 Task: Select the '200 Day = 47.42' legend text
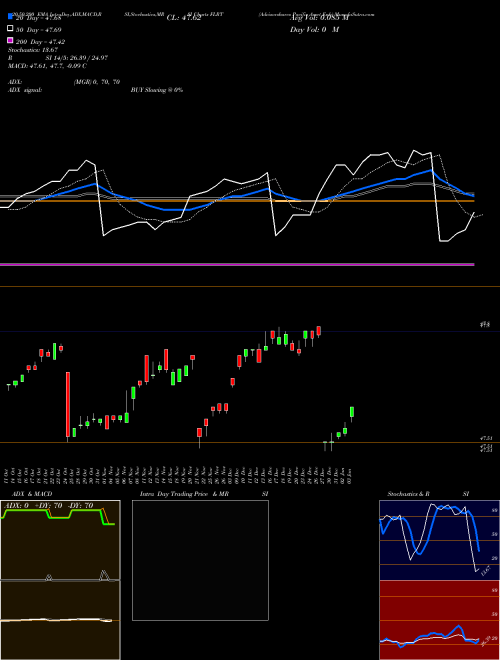(x=40, y=42)
